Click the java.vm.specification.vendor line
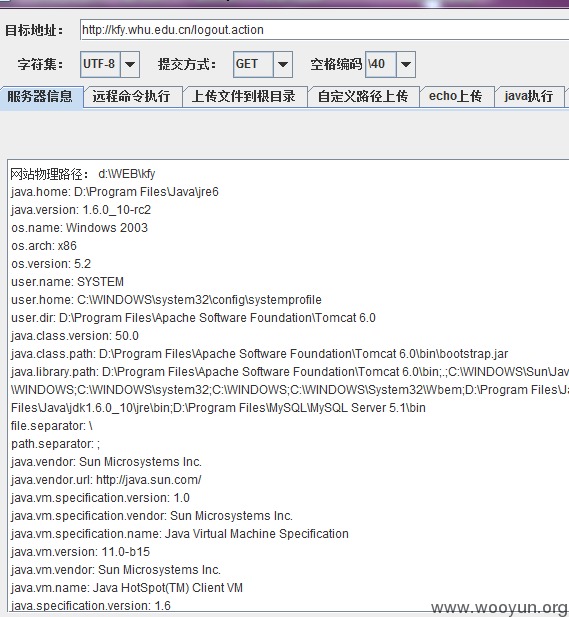This screenshot has height=617, width=569. pyautogui.click(x=152, y=516)
